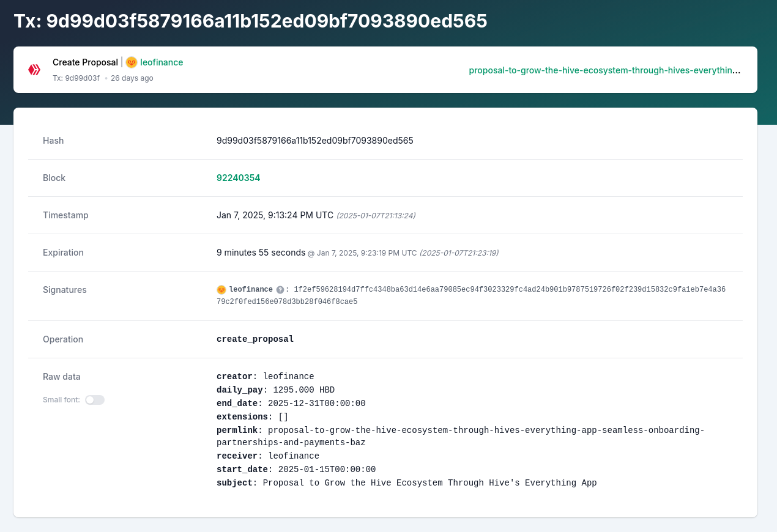The image size is (777, 532).
Task: Click the expiration "9 minutes 55 seconds"
Action: coord(261,253)
